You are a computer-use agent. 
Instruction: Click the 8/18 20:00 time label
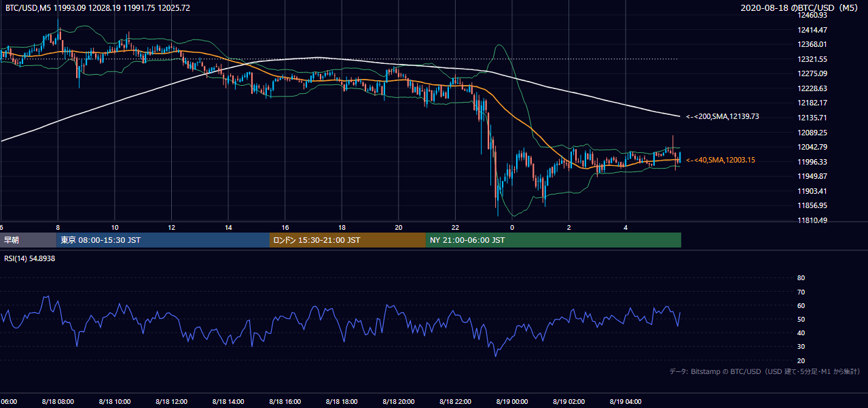[x=399, y=402]
